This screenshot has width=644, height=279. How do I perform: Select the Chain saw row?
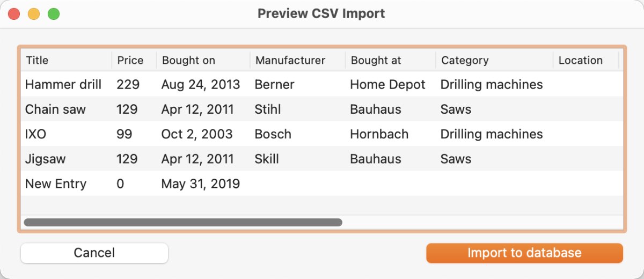point(322,109)
